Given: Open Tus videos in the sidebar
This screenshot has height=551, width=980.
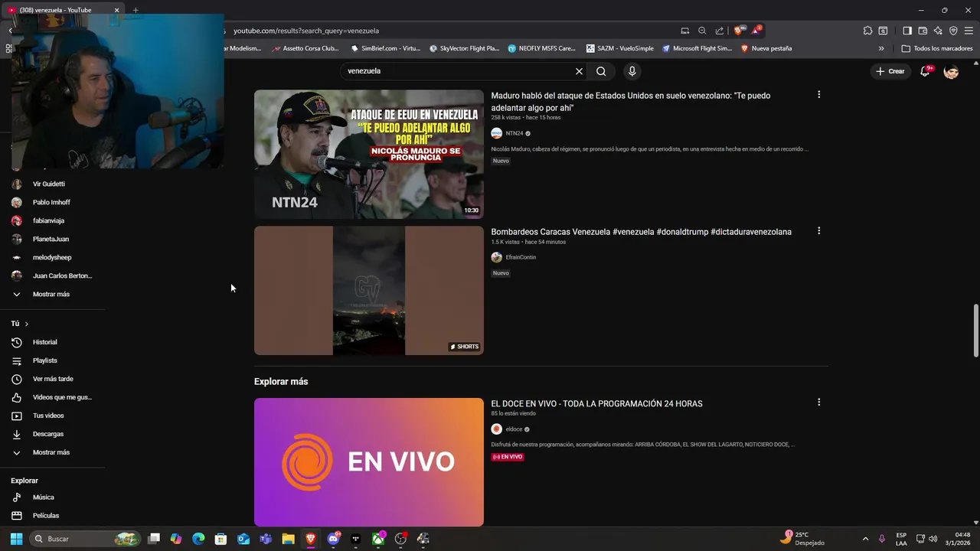Looking at the screenshot, I should (x=48, y=416).
